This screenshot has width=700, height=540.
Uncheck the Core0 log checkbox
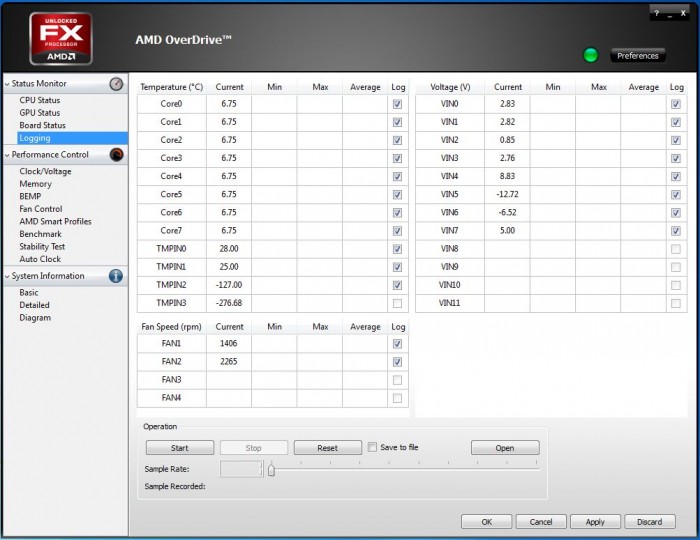tap(397, 104)
